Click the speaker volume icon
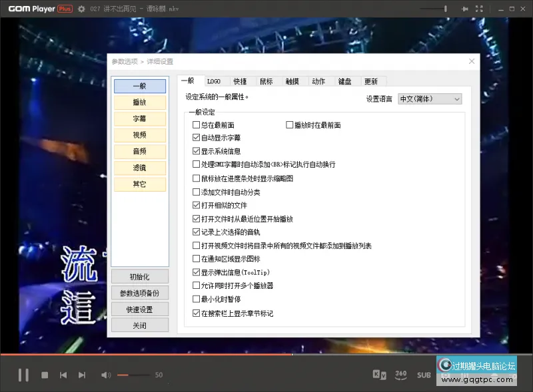533x392 pixels. pos(105,375)
